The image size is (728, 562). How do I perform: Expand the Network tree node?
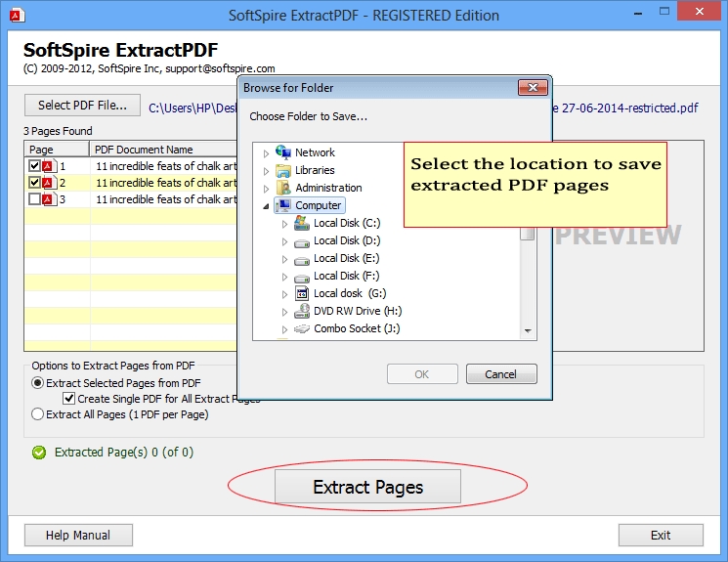(266, 153)
